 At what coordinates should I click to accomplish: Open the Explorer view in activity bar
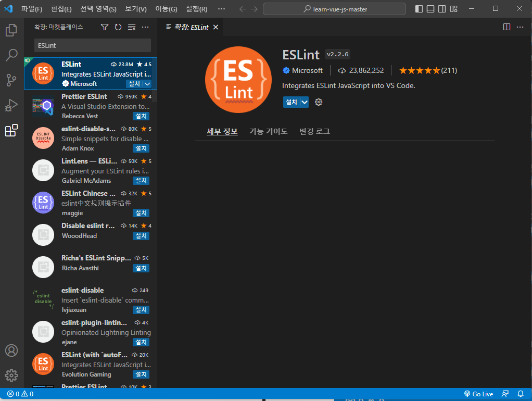[11, 30]
